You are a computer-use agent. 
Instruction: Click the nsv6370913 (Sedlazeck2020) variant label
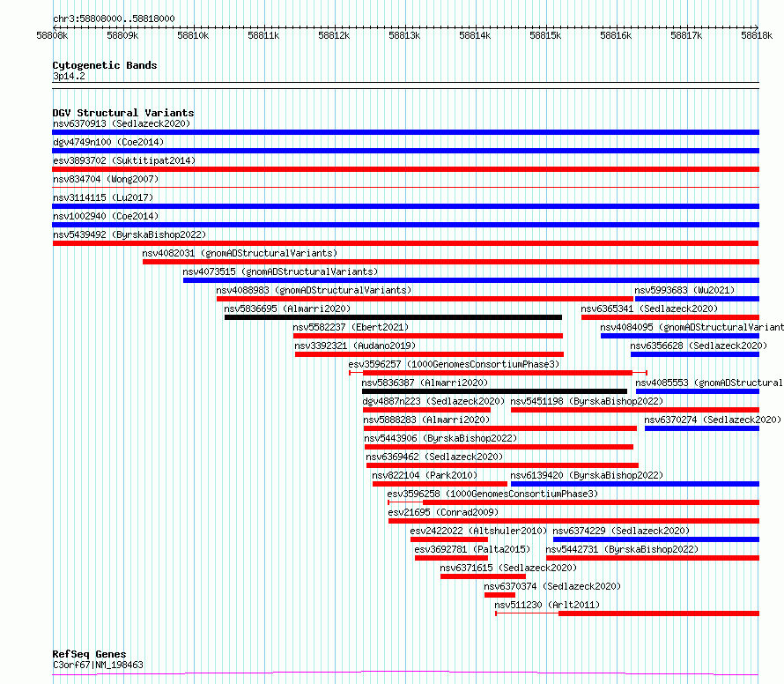click(x=122, y=123)
